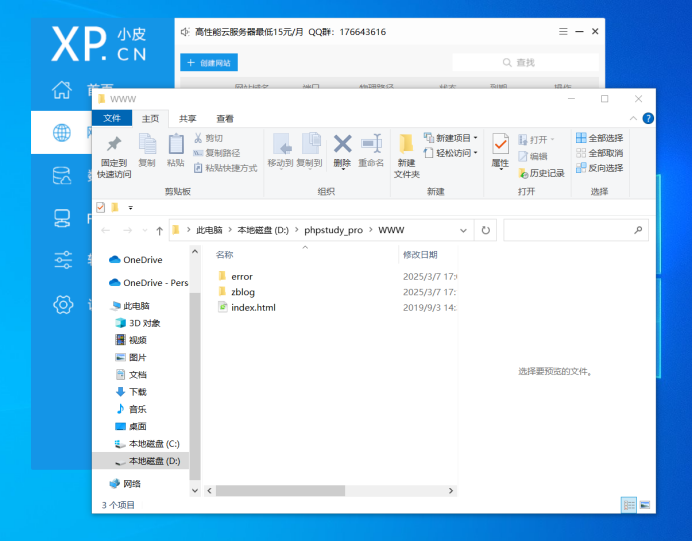
Task: Click the Cut scissors icon
Action: pyautogui.click(x=198, y=138)
